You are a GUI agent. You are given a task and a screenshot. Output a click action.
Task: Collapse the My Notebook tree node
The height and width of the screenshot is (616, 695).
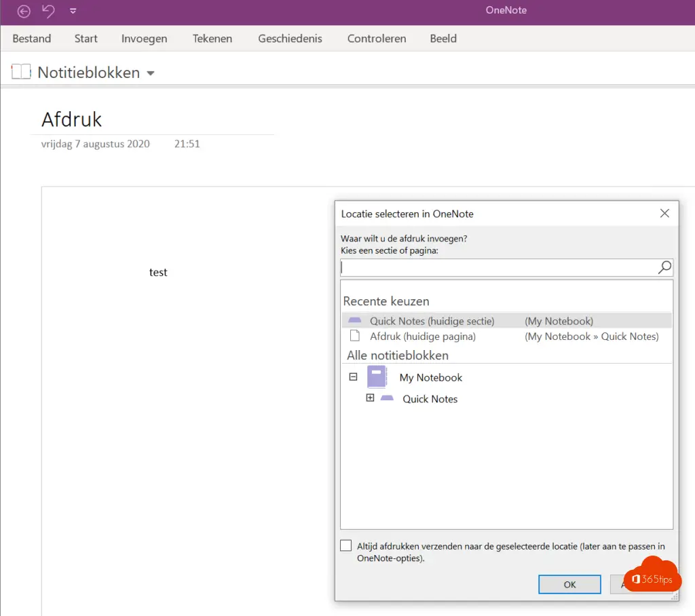[x=353, y=377]
